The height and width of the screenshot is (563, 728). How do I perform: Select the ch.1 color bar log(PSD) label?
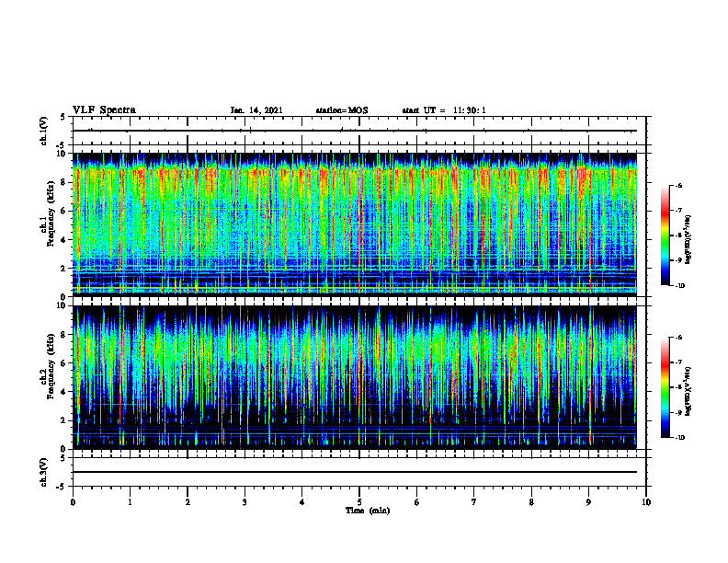[688, 240]
